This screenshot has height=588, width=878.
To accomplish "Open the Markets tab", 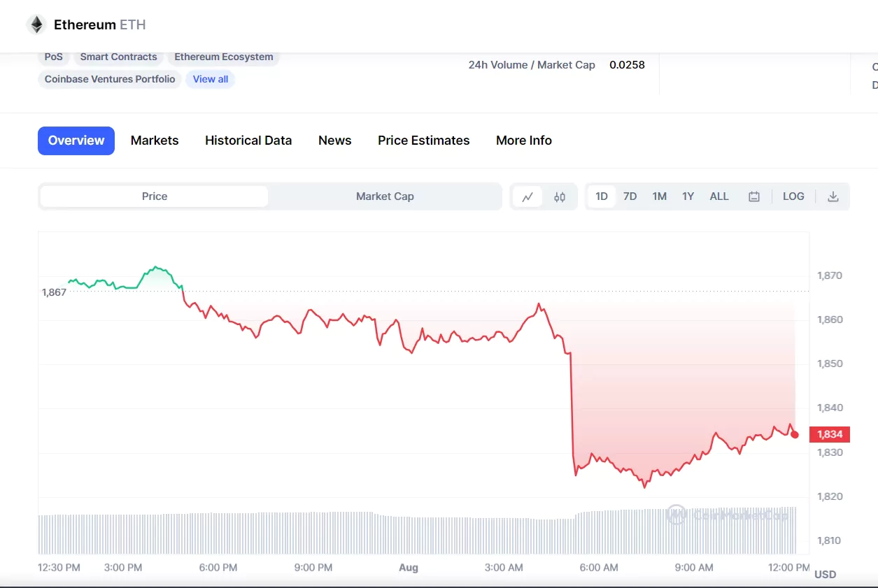I will (x=155, y=141).
